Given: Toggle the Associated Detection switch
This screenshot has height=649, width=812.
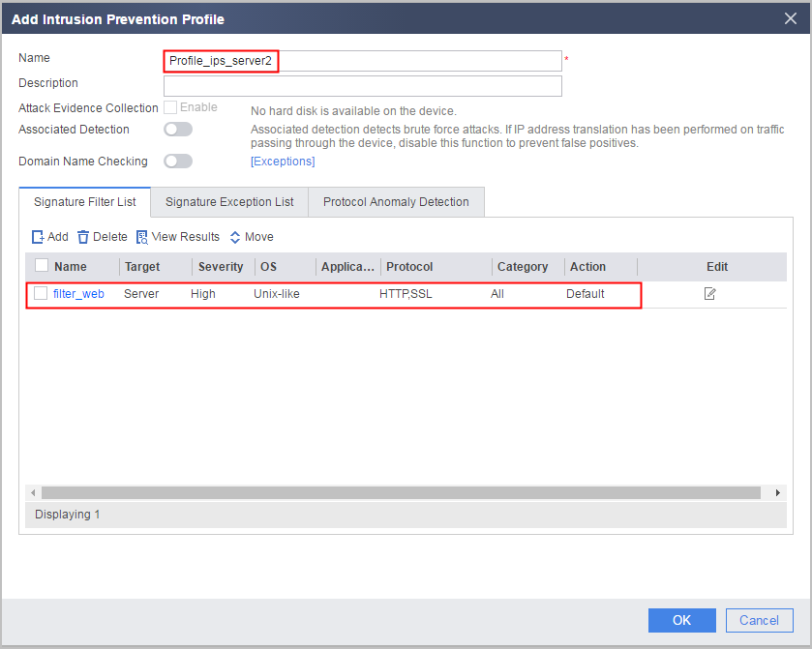Looking at the screenshot, I should point(178,130).
